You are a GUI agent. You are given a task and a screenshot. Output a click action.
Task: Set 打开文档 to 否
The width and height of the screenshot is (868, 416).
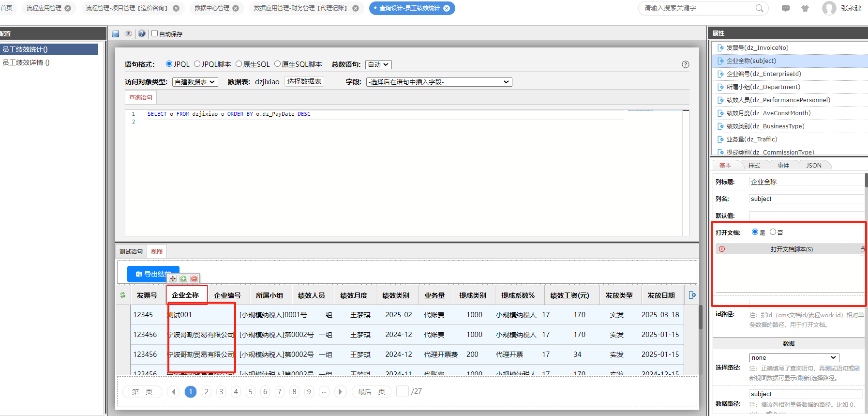(773, 232)
